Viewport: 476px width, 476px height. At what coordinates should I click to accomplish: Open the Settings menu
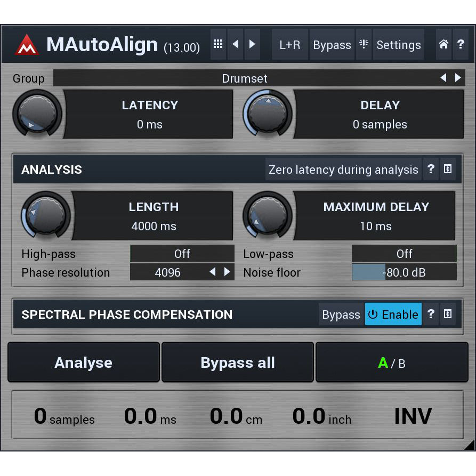click(398, 45)
